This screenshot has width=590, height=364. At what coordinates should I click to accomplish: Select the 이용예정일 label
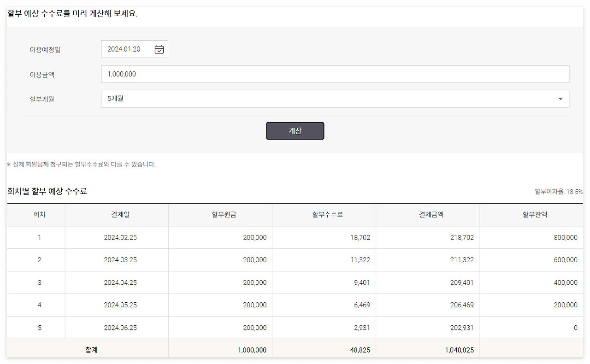45,50
